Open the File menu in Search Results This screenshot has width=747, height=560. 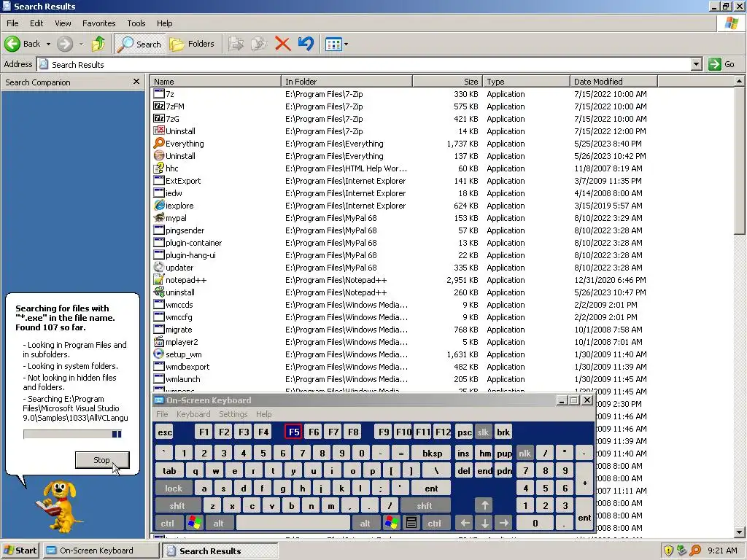pos(12,23)
